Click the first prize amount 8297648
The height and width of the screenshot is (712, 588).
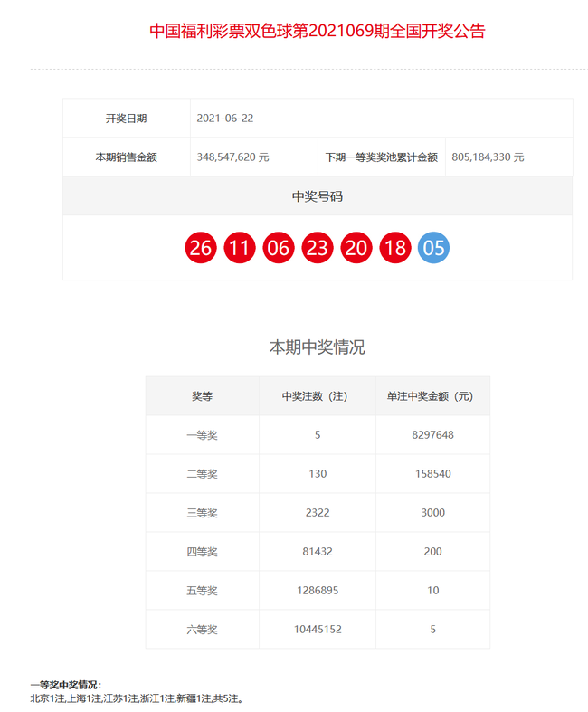(x=432, y=435)
